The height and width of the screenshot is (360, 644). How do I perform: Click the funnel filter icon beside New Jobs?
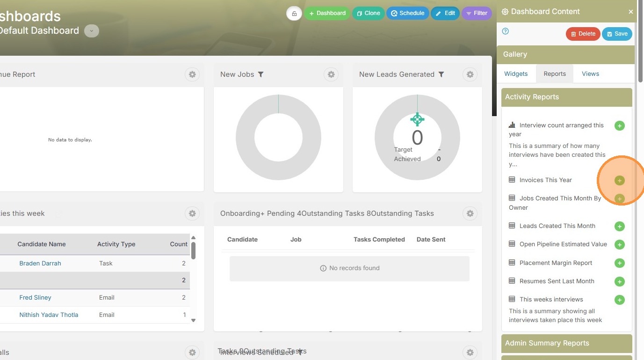[261, 74]
